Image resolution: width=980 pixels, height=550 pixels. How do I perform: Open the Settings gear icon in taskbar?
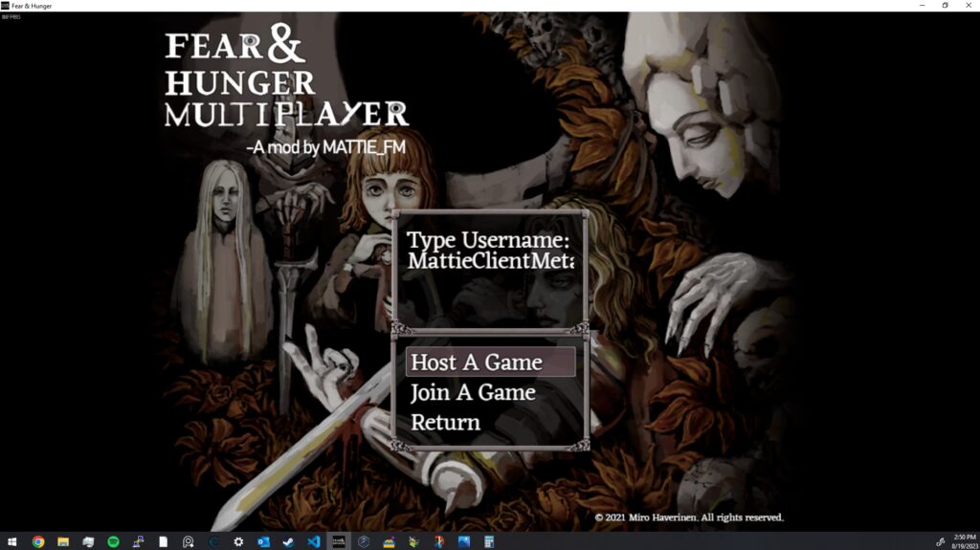(x=238, y=542)
